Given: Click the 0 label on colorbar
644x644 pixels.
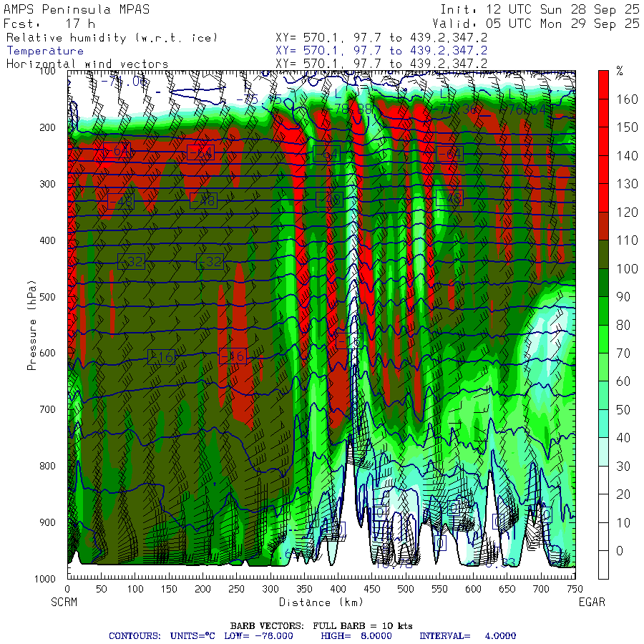Looking at the screenshot, I should click(x=620, y=551).
